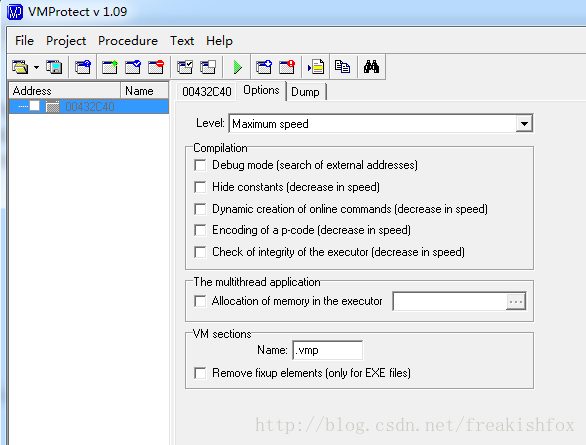Enable Hide constants checkbox
This screenshot has width=586, height=445.
pos(200,187)
